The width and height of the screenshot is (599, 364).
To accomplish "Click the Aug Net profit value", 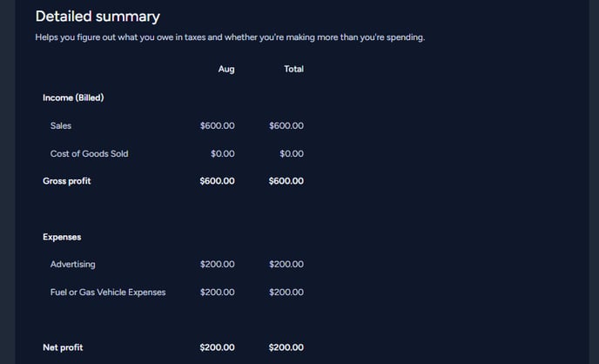I will [x=217, y=347].
